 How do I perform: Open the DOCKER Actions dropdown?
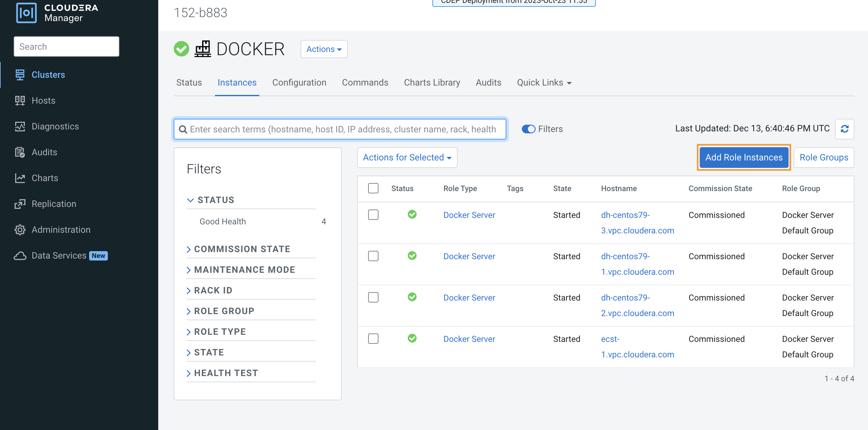pyautogui.click(x=324, y=49)
